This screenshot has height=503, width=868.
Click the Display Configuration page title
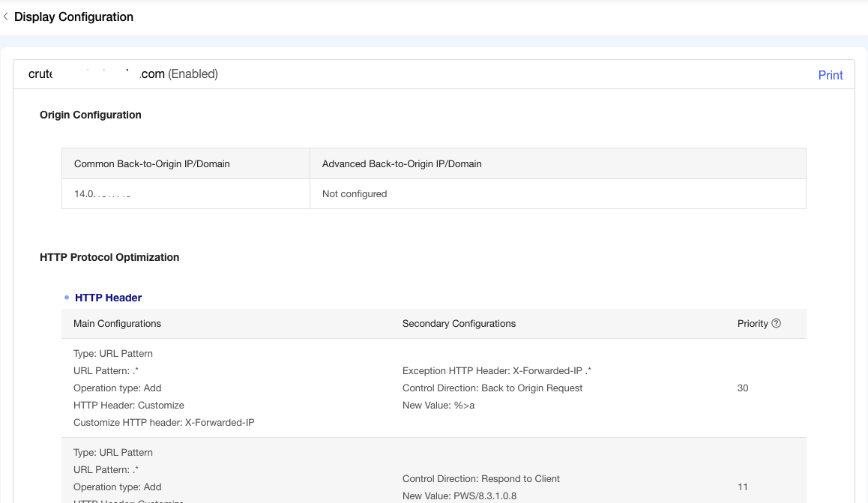coord(73,16)
